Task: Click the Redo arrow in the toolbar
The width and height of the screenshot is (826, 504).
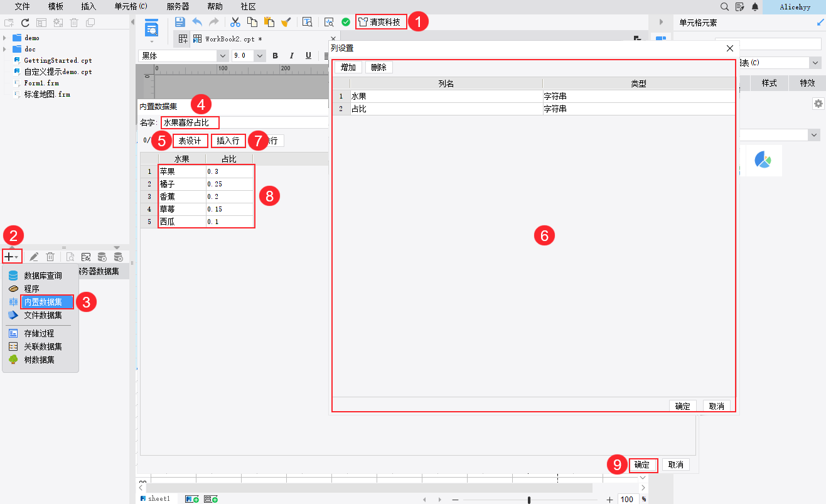Action: pos(213,22)
